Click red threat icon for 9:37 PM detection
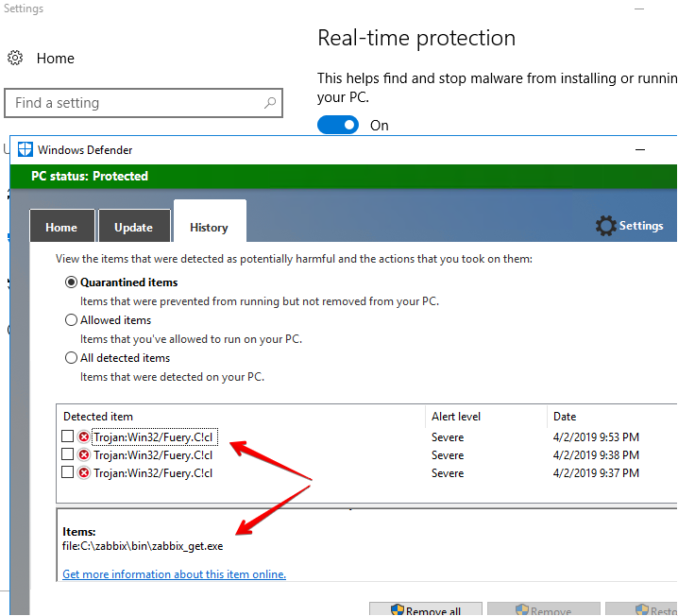The image size is (678, 616). click(x=84, y=472)
